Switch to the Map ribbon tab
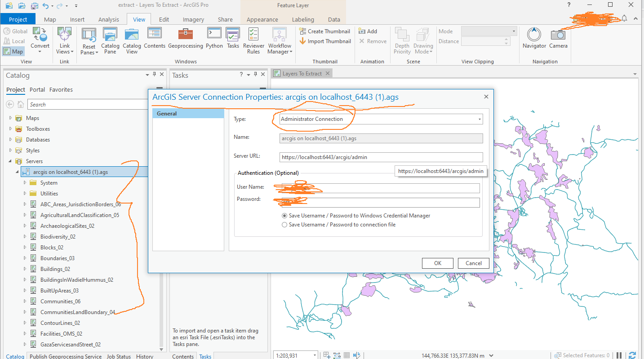The width and height of the screenshot is (644, 359). (50, 19)
